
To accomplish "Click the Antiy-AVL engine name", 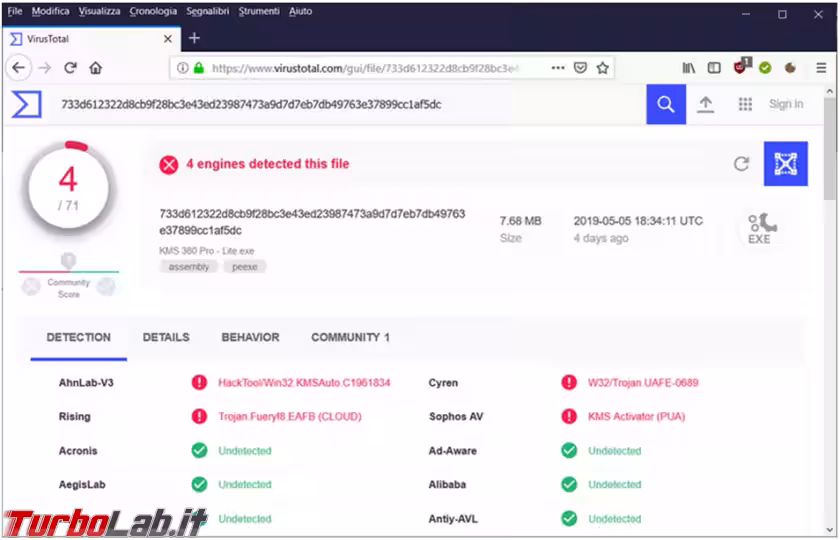I will 453,519.
